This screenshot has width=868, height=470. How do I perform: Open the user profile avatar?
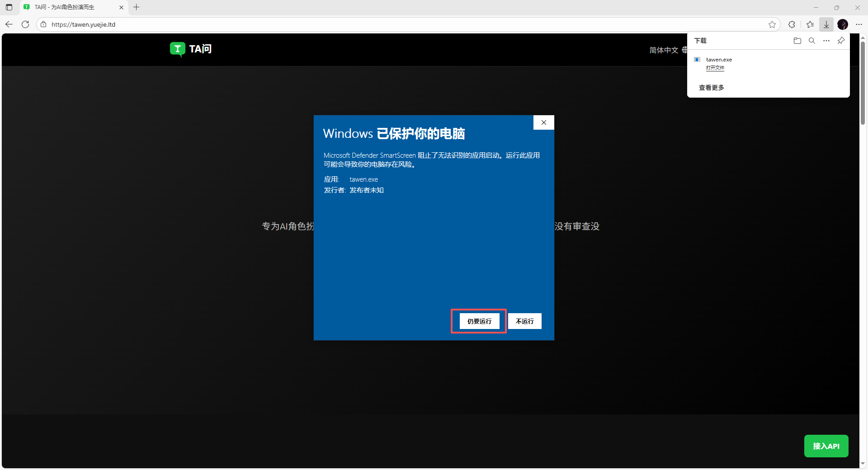843,24
